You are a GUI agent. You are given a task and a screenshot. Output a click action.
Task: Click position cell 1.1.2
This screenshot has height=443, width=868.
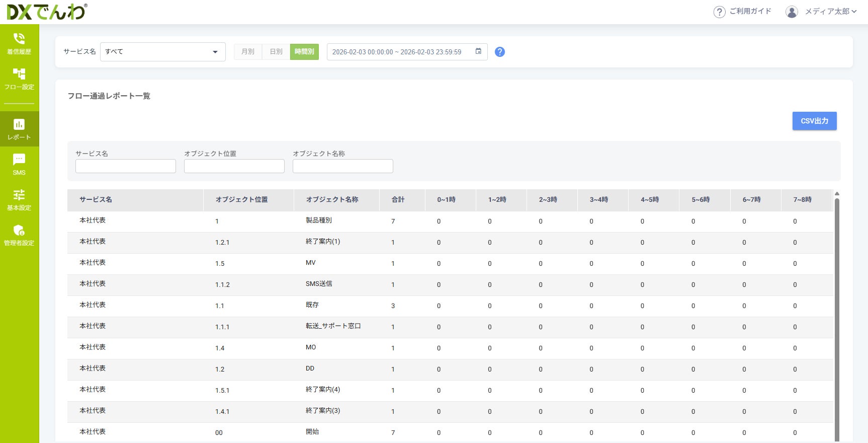pyautogui.click(x=222, y=285)
